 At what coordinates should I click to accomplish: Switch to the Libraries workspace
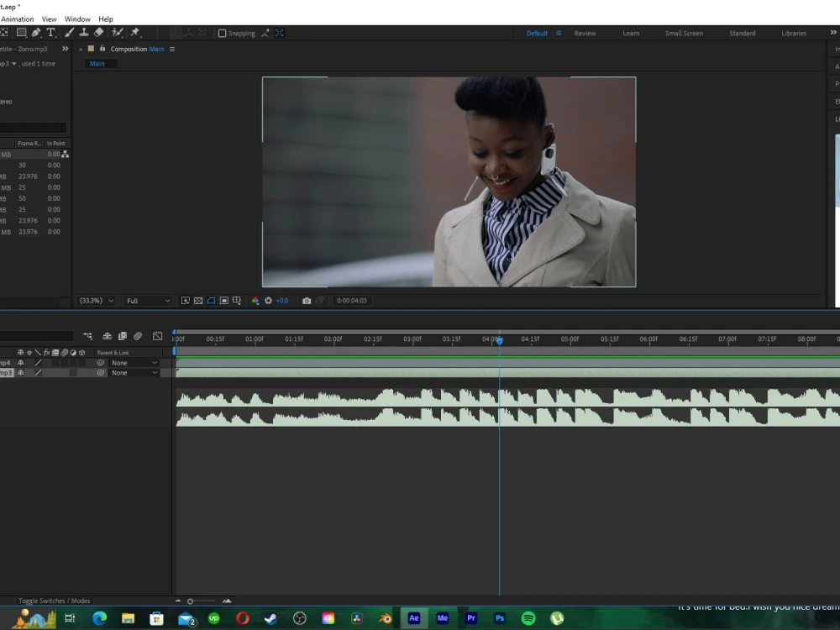click(794, 34)
